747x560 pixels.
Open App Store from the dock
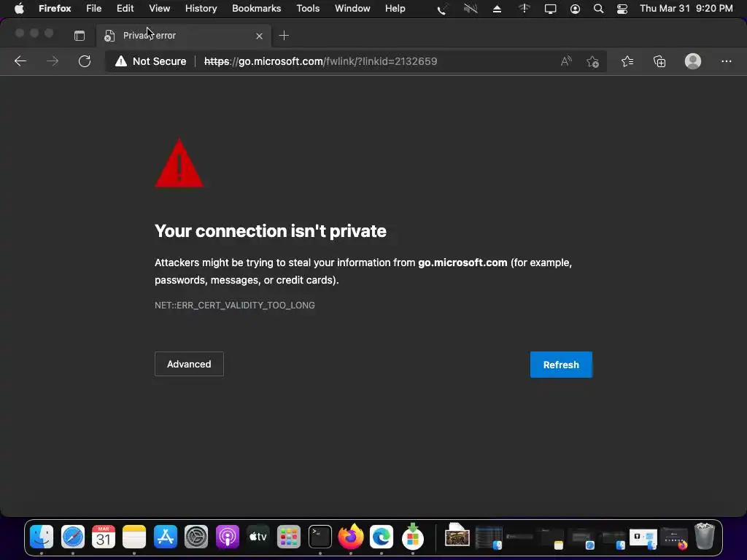coord(166,537)
